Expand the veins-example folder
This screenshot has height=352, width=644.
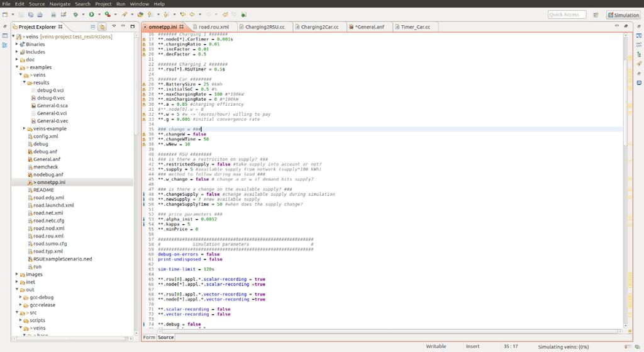pos(25,128)
